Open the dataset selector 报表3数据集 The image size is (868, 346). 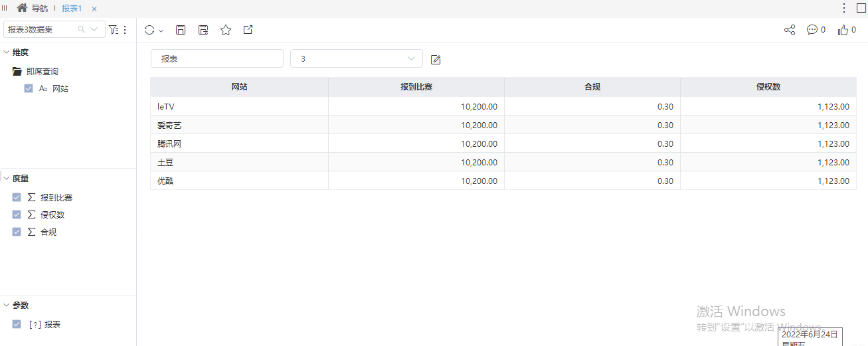[54, 29]
